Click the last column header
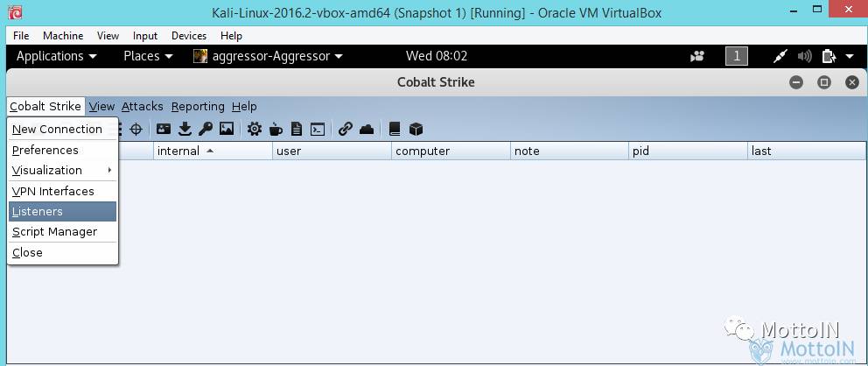The width and height of the screenshot is (868, 366). click(x=806, y=151)
